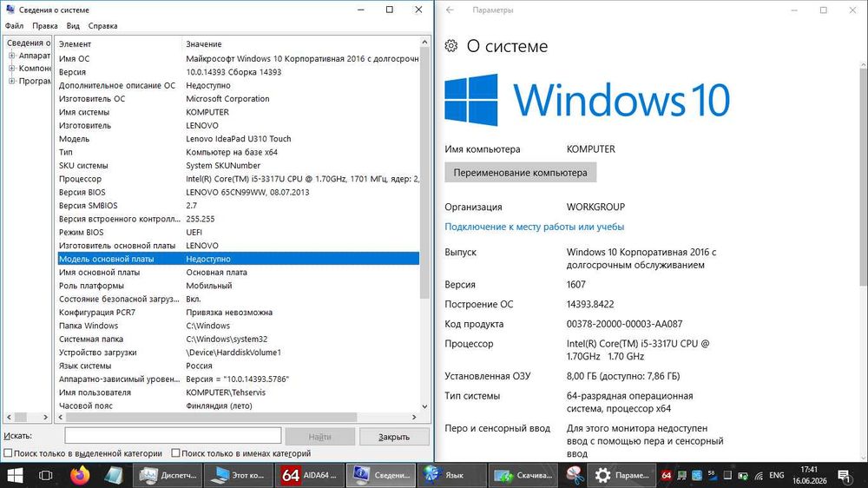
Task: Click the Значение column header
Action: (x=300, y=43)
